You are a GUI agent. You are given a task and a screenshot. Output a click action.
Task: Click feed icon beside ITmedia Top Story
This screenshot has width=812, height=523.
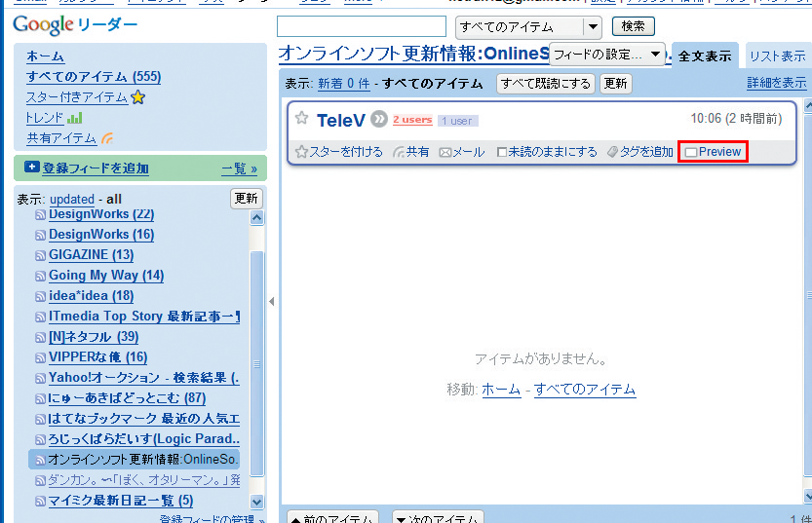click(x=40, y=318)
